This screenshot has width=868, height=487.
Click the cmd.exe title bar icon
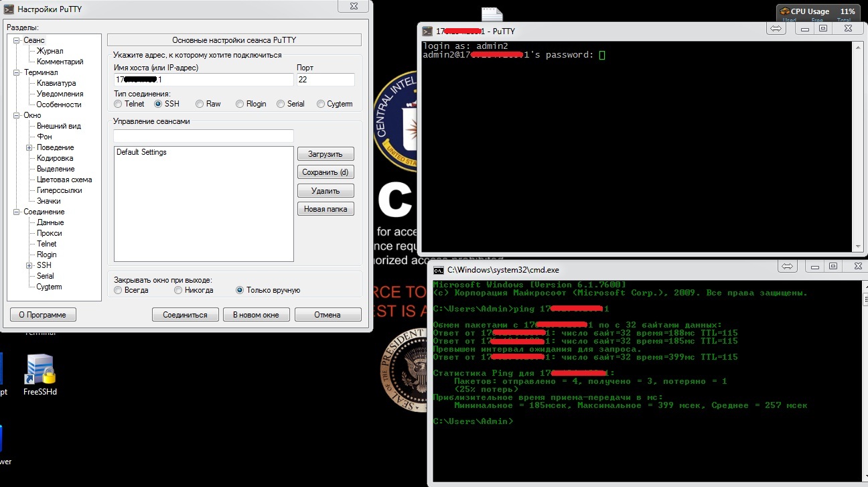pyautogui.click(x=438, y=270)
